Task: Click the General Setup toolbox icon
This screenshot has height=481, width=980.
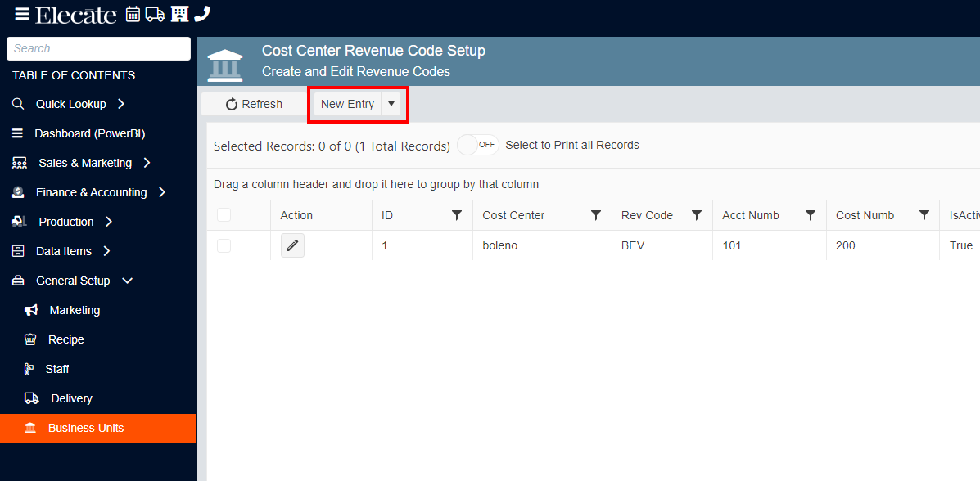Action: pos(18,281)
